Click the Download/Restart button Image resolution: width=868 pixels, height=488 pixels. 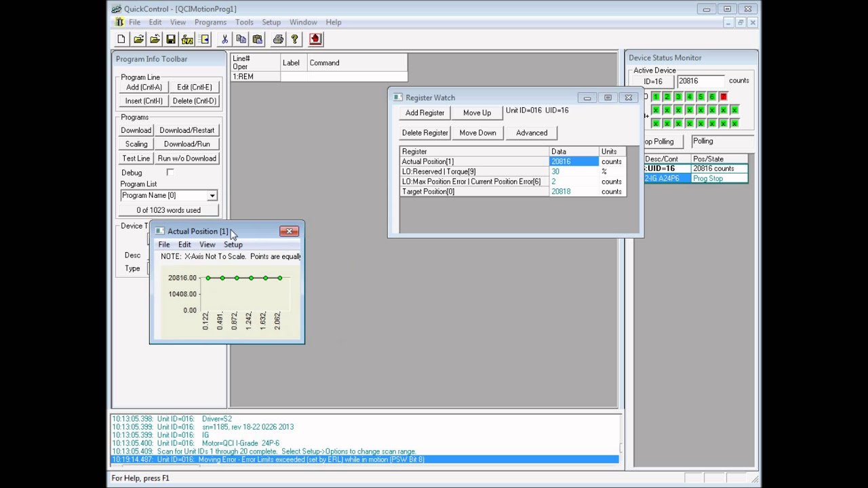[x=187, y=131]
